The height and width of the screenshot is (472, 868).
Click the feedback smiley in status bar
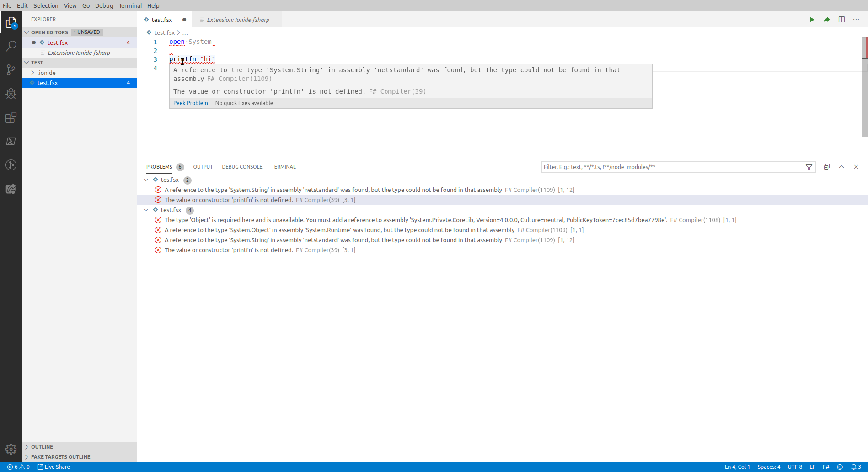840,467
